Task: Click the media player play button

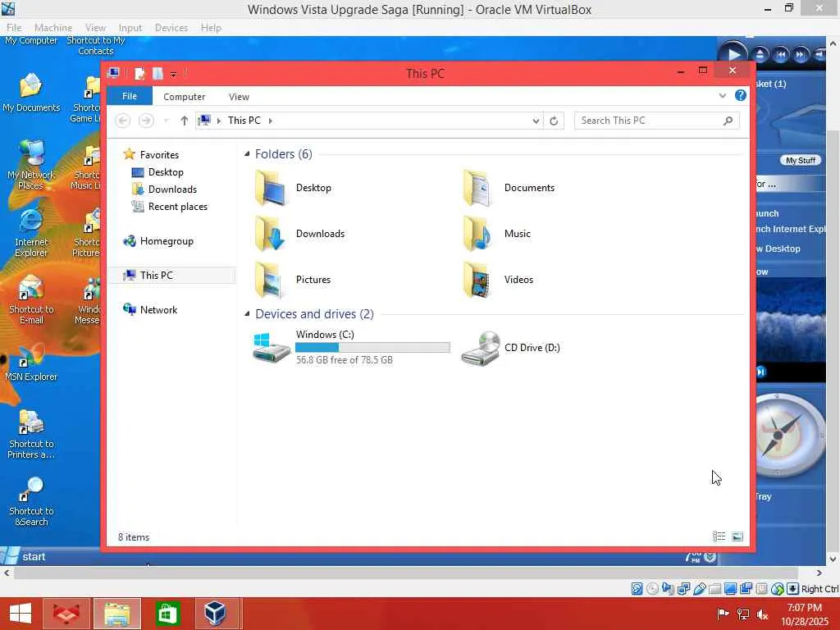Action: pos(733,53)
